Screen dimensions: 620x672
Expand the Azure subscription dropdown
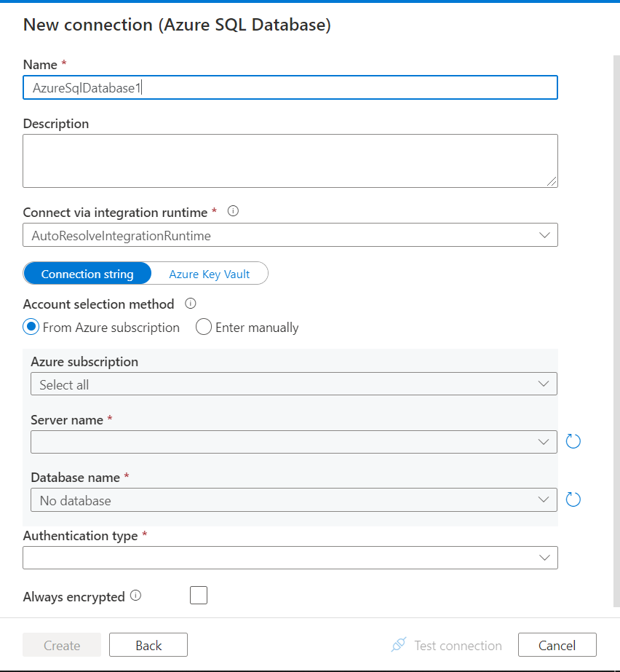293,384
